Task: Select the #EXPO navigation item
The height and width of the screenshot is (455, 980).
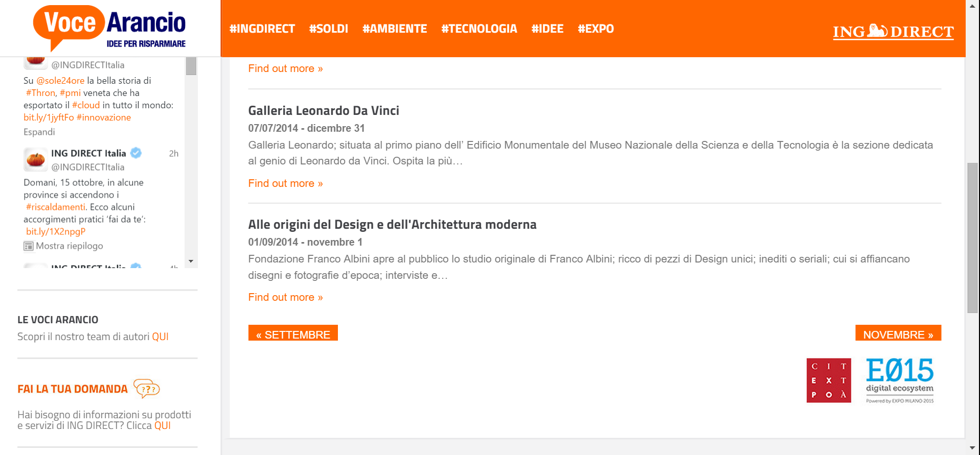Action: (596, 29)
